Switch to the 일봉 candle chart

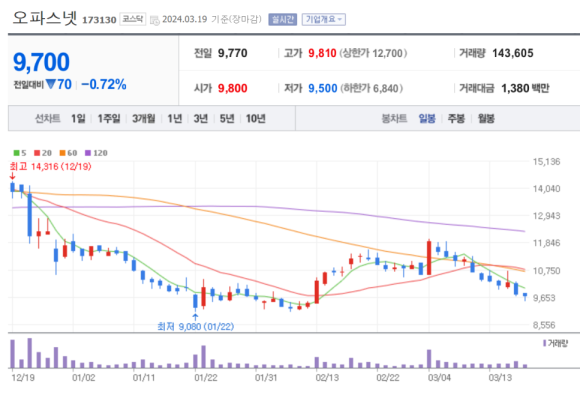tap(427, 118)
